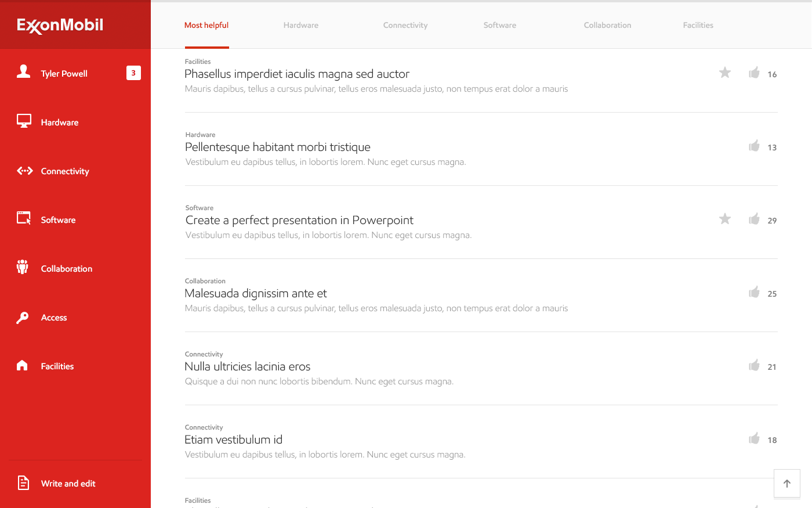812x508 pixels.
Task: Click the like count 25
Action: (772, 294)
